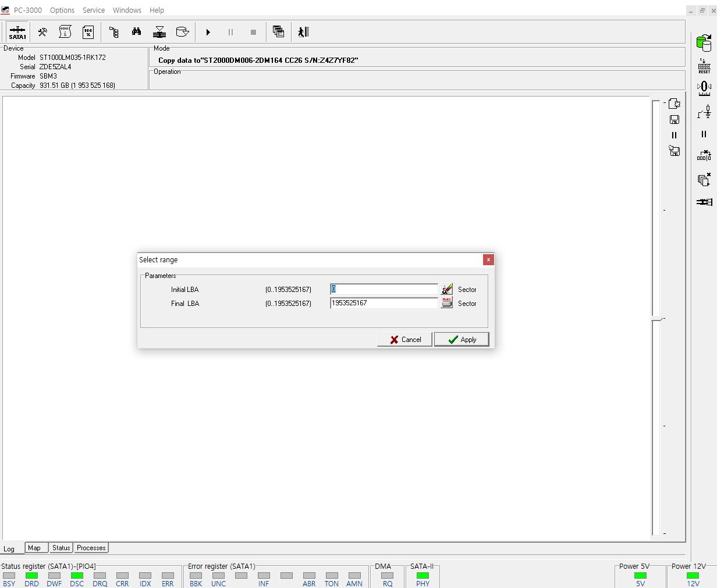717x588 pixels.
Task: Click the vertical slider thumb beside log area
Action: pyautogui.click(x=656, y=319)
